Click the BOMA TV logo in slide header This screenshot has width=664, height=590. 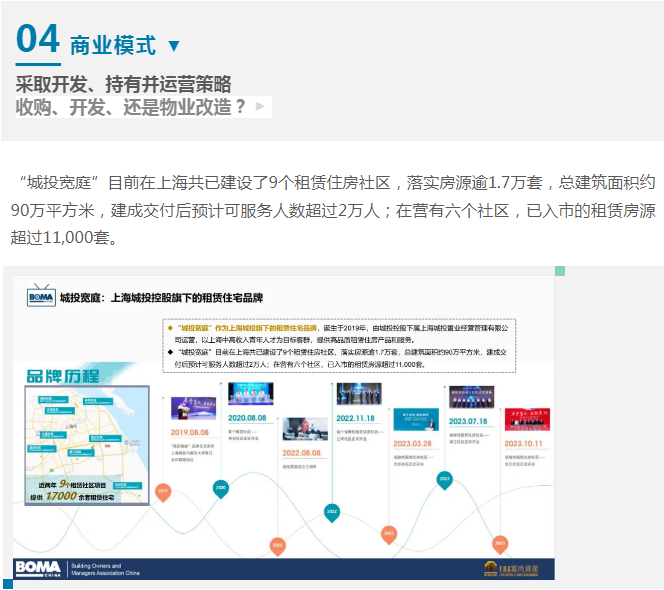pos(41,296)
